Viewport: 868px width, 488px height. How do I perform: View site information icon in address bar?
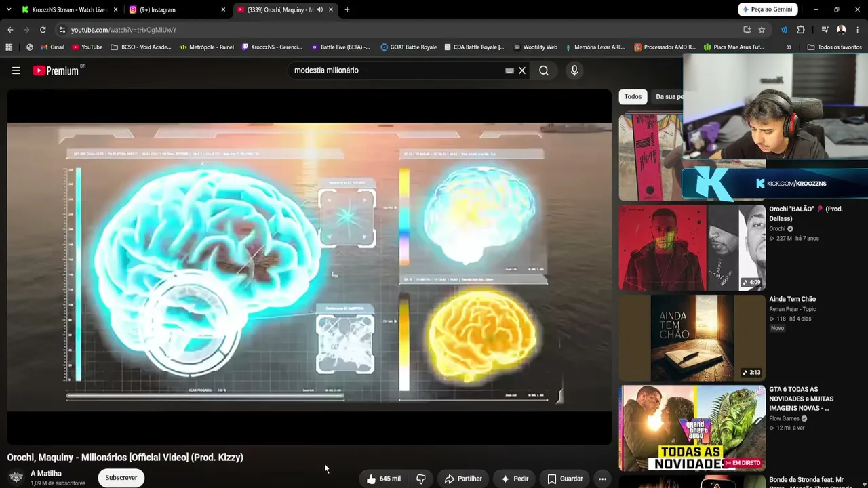click(x=62, y=30)
